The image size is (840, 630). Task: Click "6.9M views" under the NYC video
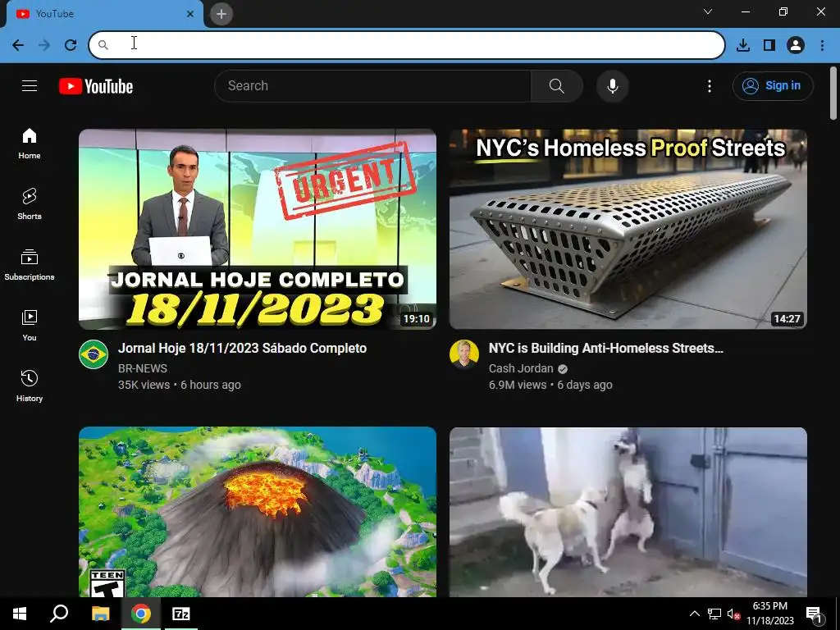pos(518,386)
